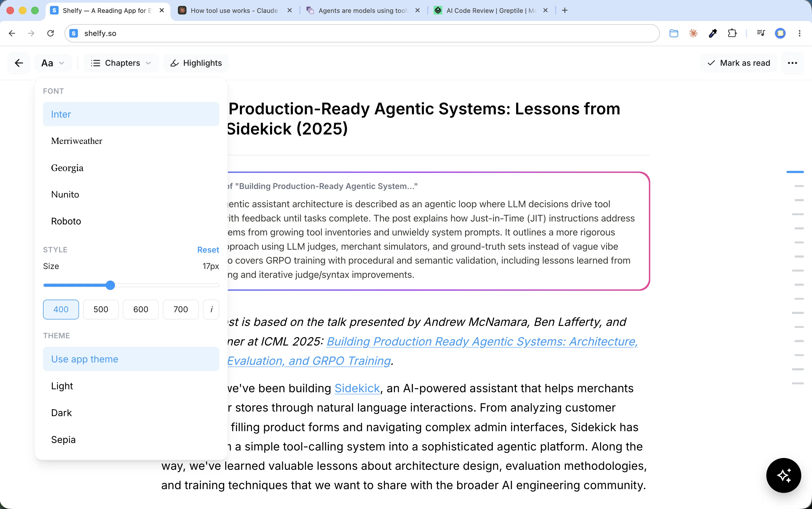The height and width of the screenshot is (509, 812).
Task: Switch to the Roboto font
Action: (131, 221)
